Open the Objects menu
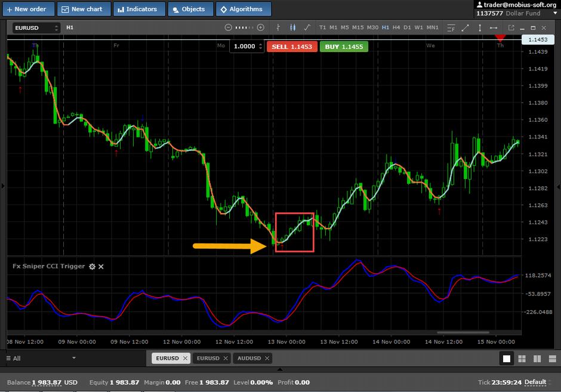561x392 pixels. pos(190,10)
